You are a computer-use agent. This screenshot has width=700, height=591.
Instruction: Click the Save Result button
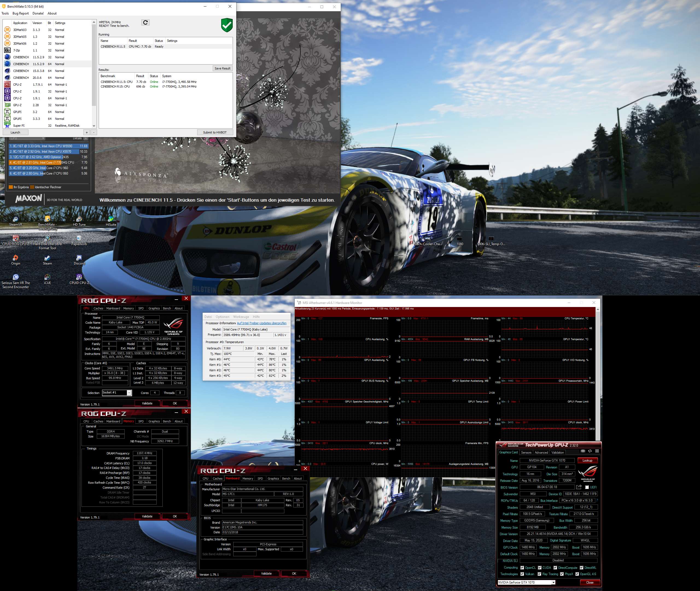[222, 68]
